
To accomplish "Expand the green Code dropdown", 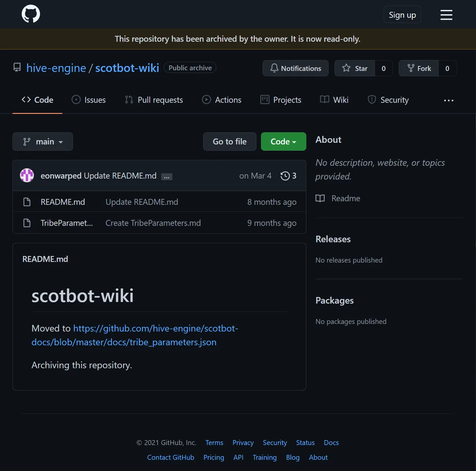I will [x=283, y=142].
